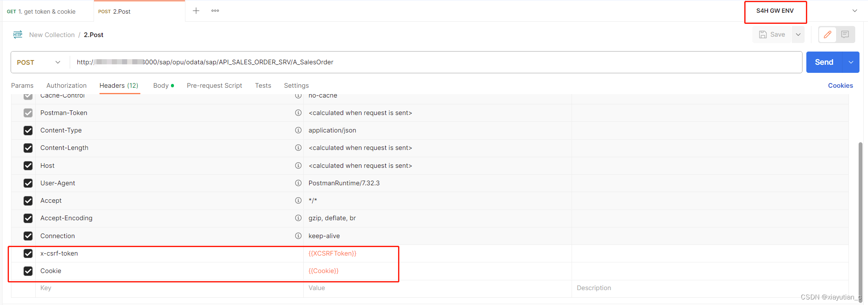The width and height of the screenshot is (868, 305).
Task: Click the Save button
Action: click(x=772, y=35)
